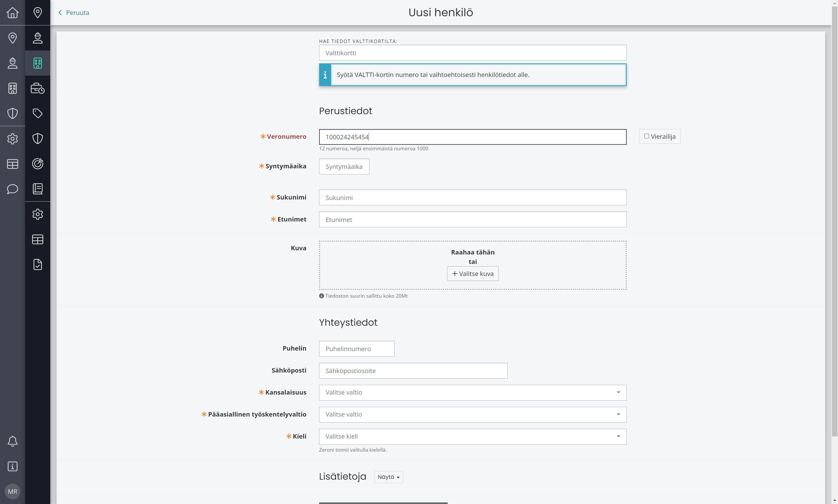Viewport: 838px width, 504px height.
Task: Expand Lisätietoja with the Näytä button
Action: pyautogui.click(x=389, y=477)
